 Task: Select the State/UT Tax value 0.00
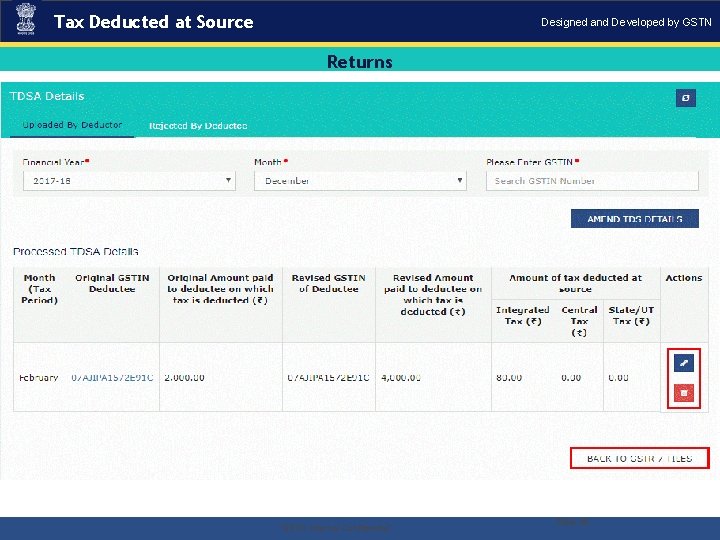pos(618,378)
